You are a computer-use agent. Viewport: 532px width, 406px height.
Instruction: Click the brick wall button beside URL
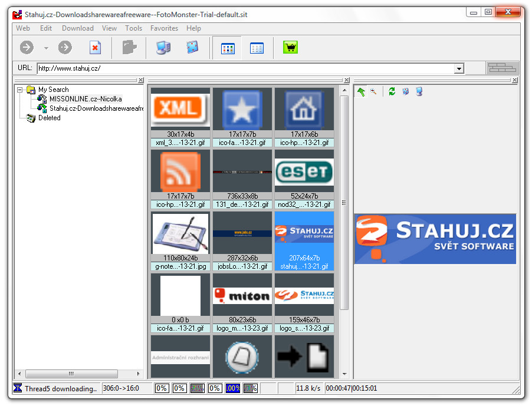[x=502, y=68]
